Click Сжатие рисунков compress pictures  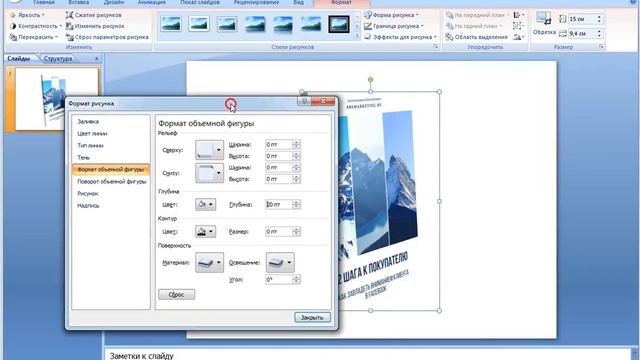[94, 15]
